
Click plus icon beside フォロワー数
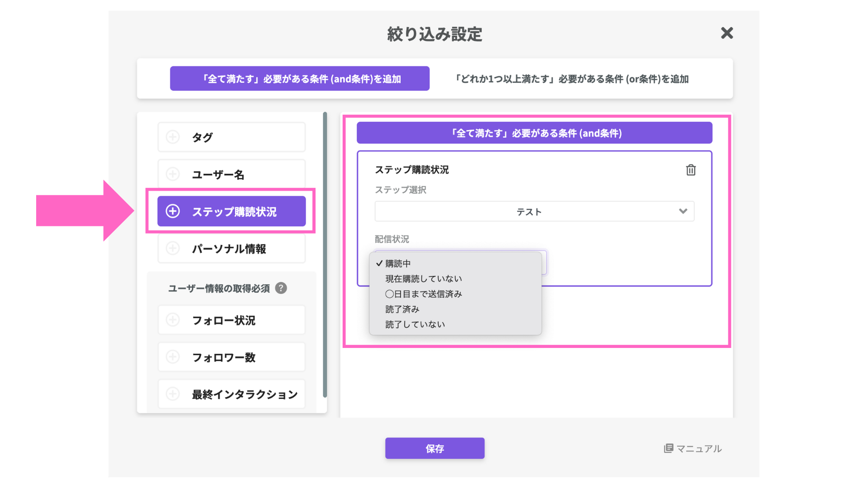173,357
